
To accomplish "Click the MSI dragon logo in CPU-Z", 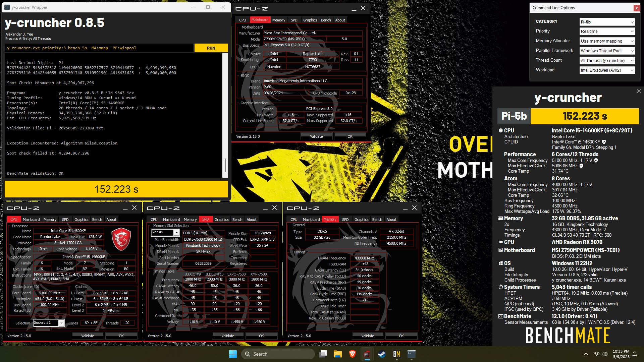I will (x=121, y=239).
